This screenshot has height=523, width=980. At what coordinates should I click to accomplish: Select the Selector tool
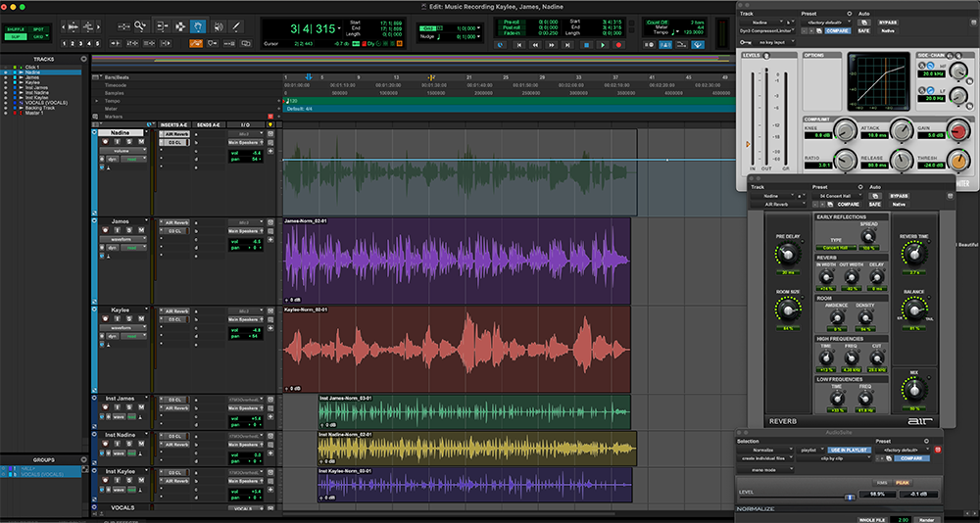pyautogui.click(x=178, y=25)
